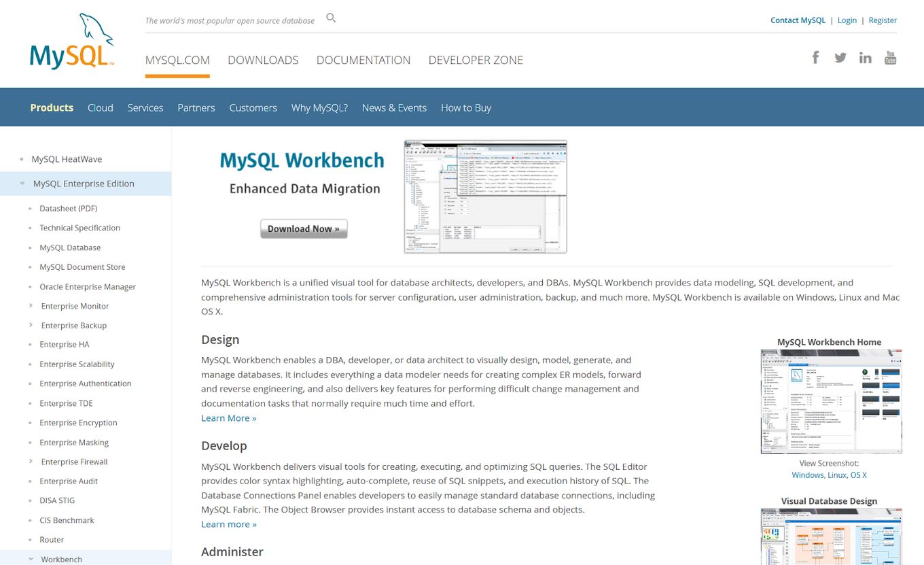Follow Learn more link under Develop
The width and height of the screenshot is (924, 565).
point(229,524)
